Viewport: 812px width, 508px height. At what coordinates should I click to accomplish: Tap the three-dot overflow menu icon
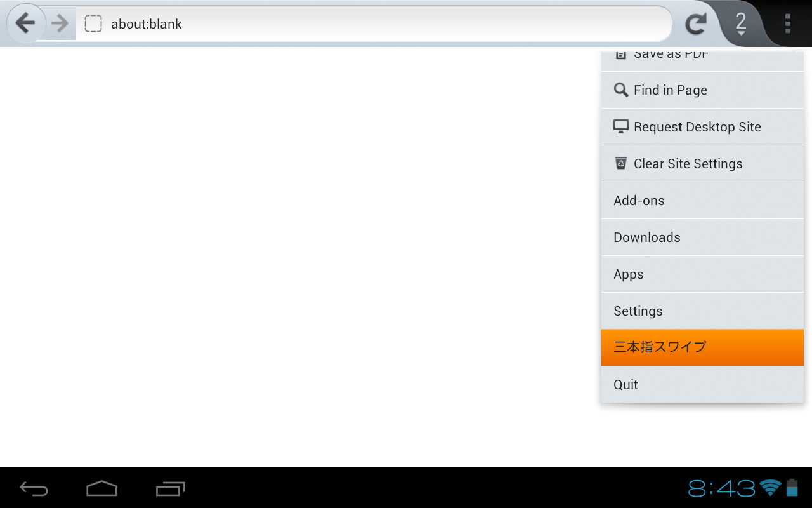[x=787, y=23]
